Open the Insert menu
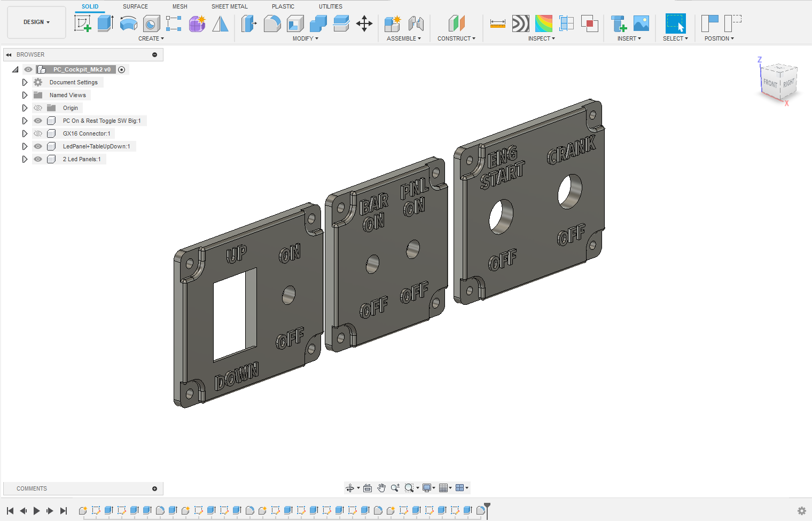 point(629,38)
